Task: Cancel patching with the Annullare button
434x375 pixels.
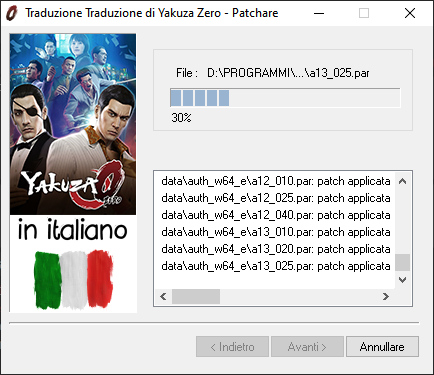Action: pyautogui.click(x=382, y=347)
